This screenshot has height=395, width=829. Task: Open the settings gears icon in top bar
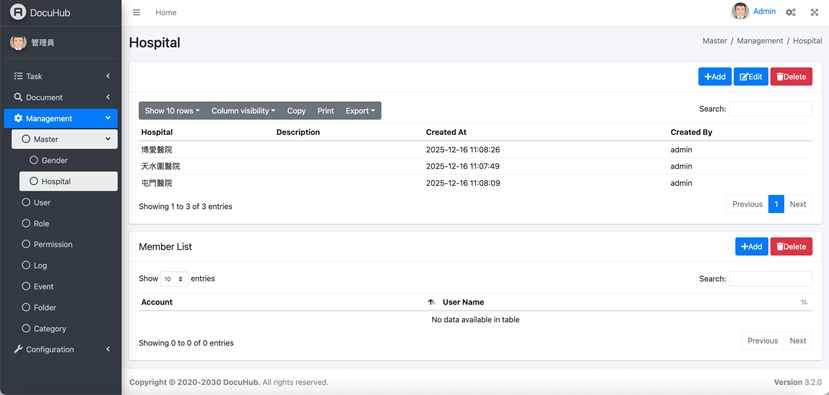pyautogui.click(x=790, y=12)
